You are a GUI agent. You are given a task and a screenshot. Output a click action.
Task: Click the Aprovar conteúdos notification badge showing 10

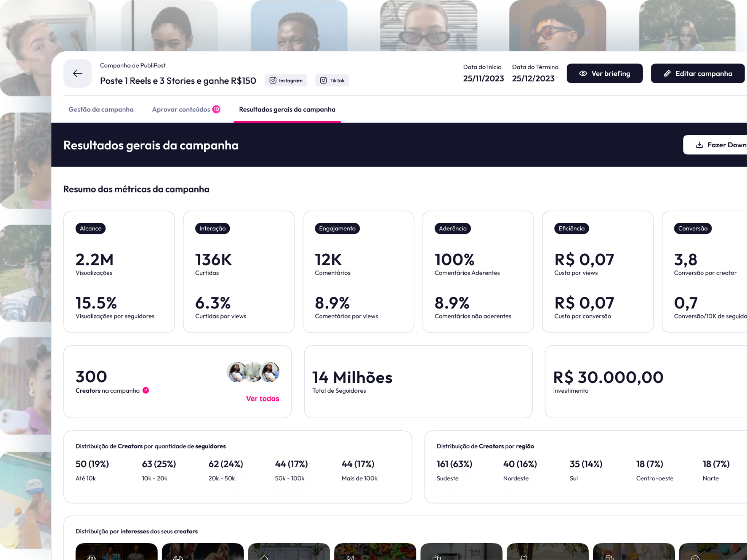(216, 109)
